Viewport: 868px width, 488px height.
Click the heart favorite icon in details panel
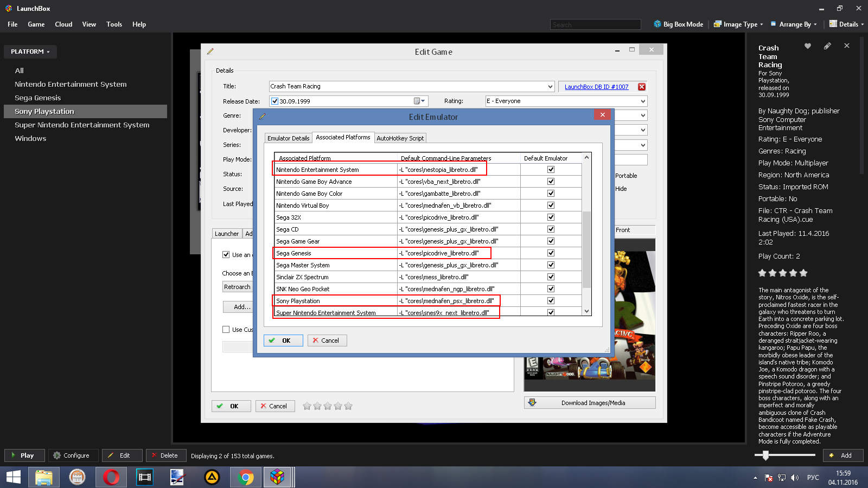(x=808, y=46)
